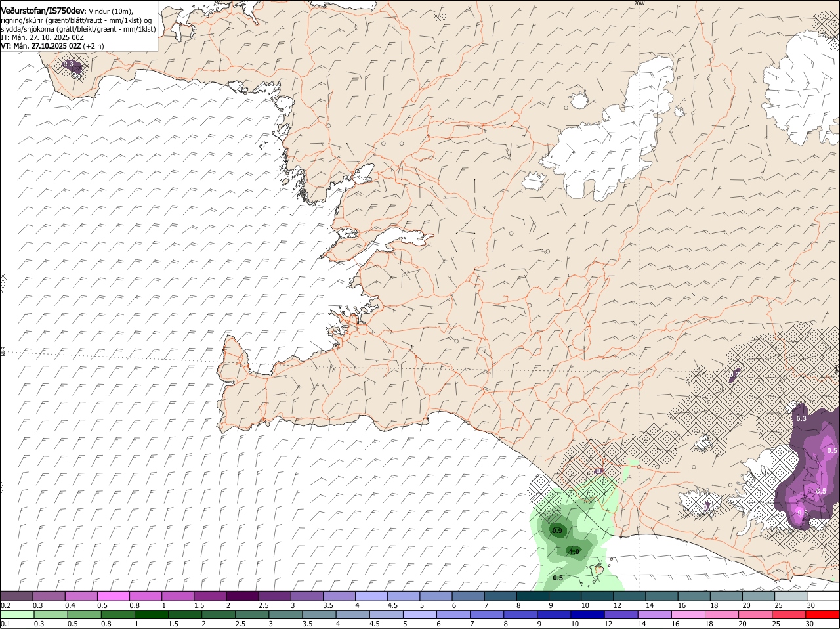The width and height of the screenshot is (840, 629).
Task: Select the VT: Mán. 27.10.2025 02Z (+2 h) line
Action: (x=52, y=46)
